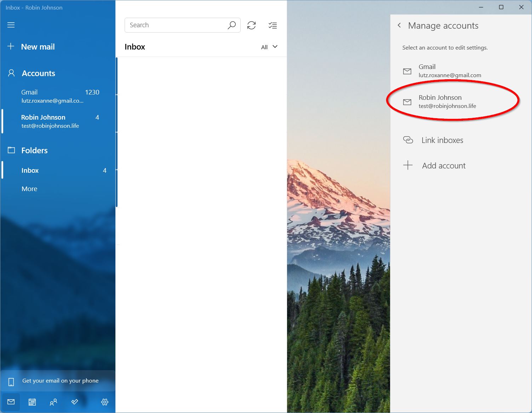Screen dimensions: 532x413
Task: Click New mail label
Action: click(38, 47)
